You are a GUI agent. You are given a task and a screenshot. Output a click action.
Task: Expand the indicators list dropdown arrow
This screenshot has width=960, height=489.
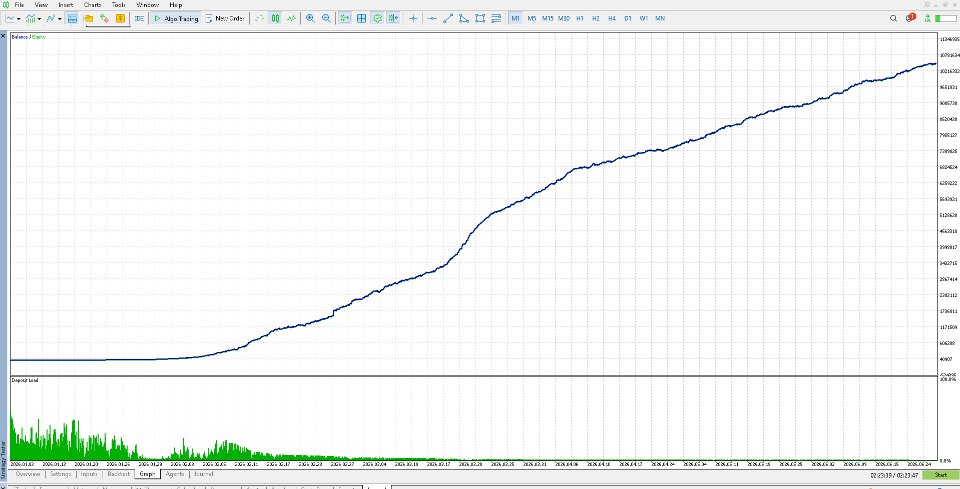pyautogui.click(x=39, y=19)
